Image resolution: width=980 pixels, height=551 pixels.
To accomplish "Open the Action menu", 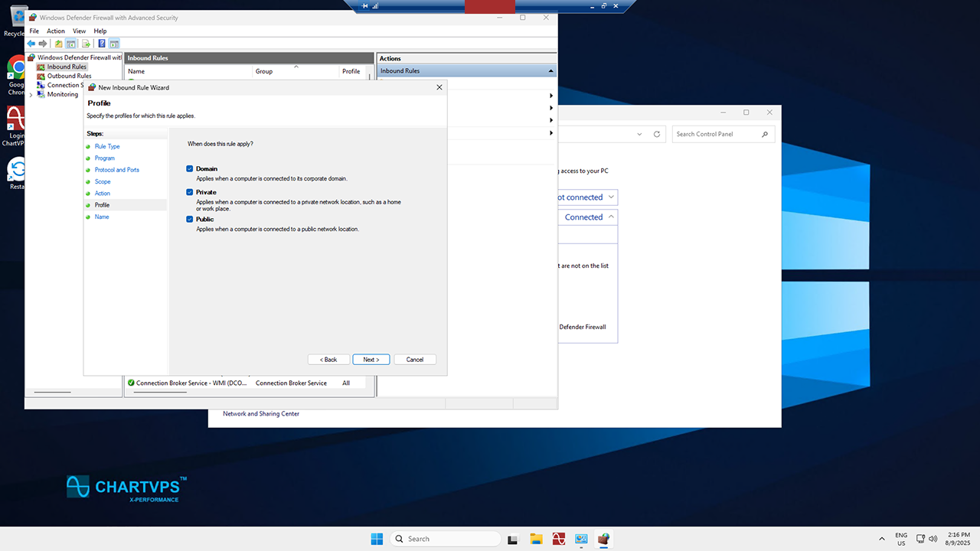I will point(56,31).
